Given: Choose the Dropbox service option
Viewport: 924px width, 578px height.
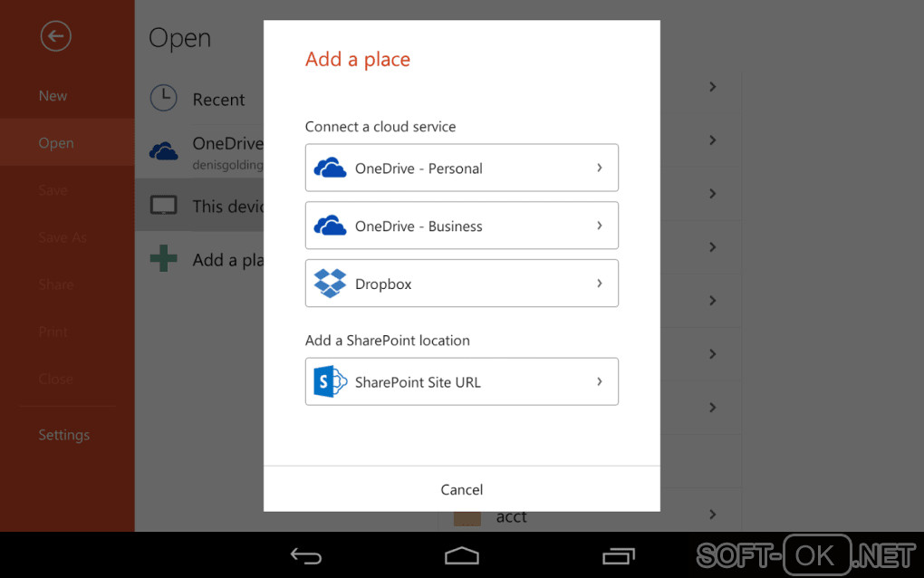Looking at the screenshot, I should tap(461, 284).
